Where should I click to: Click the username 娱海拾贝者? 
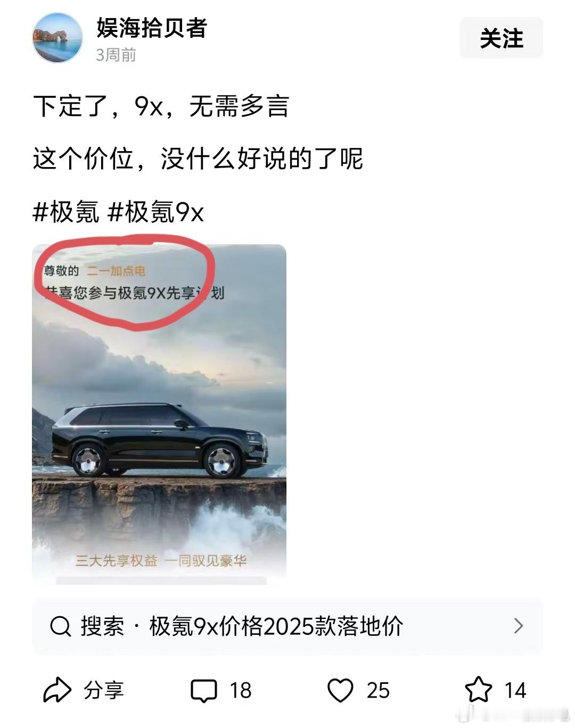click(x=152, y=28)
